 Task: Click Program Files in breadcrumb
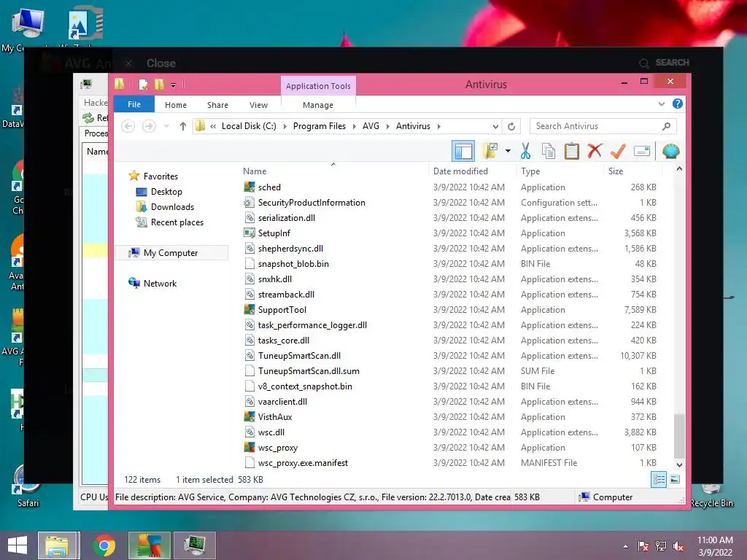(320, 126)
